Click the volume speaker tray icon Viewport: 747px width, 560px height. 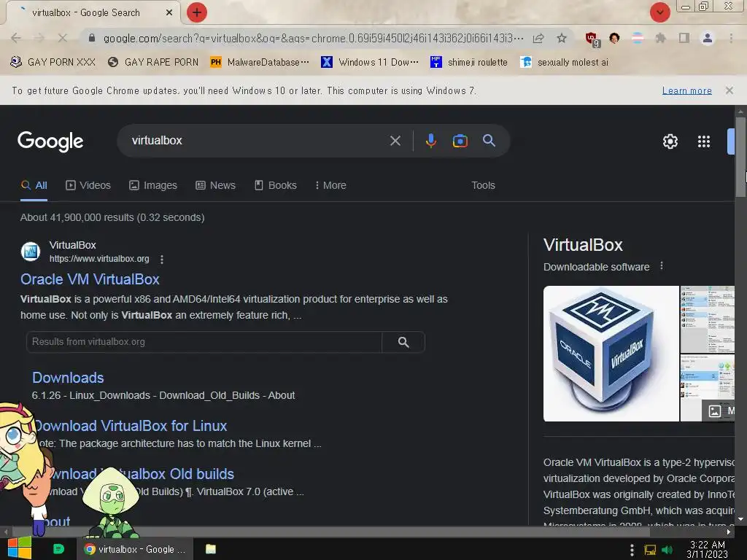click(x=667, y=550)
